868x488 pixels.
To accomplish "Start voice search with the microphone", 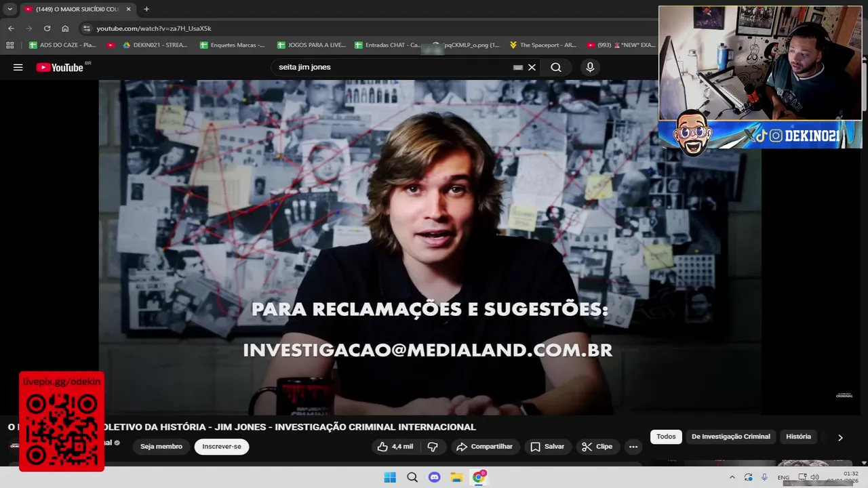I will tap(590, 67).
